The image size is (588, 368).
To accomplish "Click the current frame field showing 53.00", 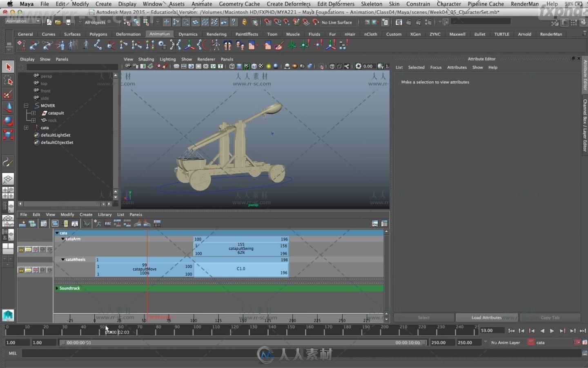I will (x=492, y=330).
